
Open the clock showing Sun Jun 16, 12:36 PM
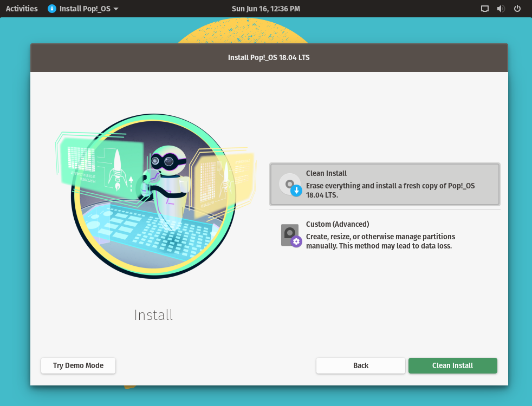coord(265,9)
